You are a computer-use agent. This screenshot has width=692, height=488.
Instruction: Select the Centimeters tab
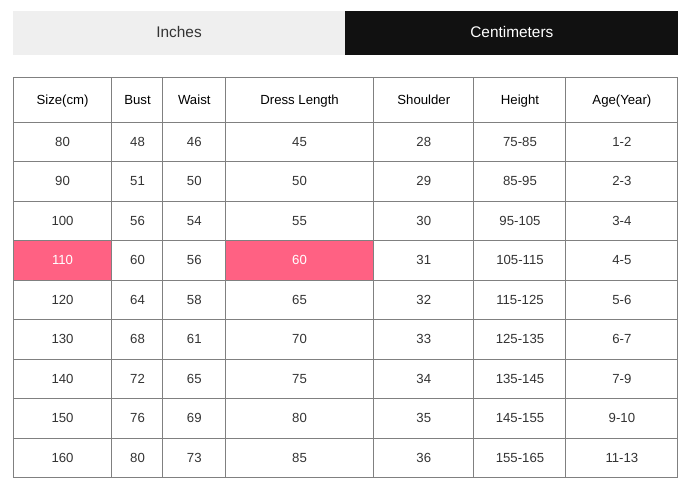coord(511,33)
